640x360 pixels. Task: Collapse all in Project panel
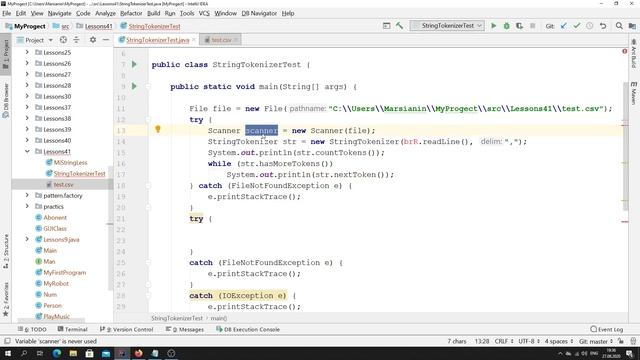(x=76, y=40)
